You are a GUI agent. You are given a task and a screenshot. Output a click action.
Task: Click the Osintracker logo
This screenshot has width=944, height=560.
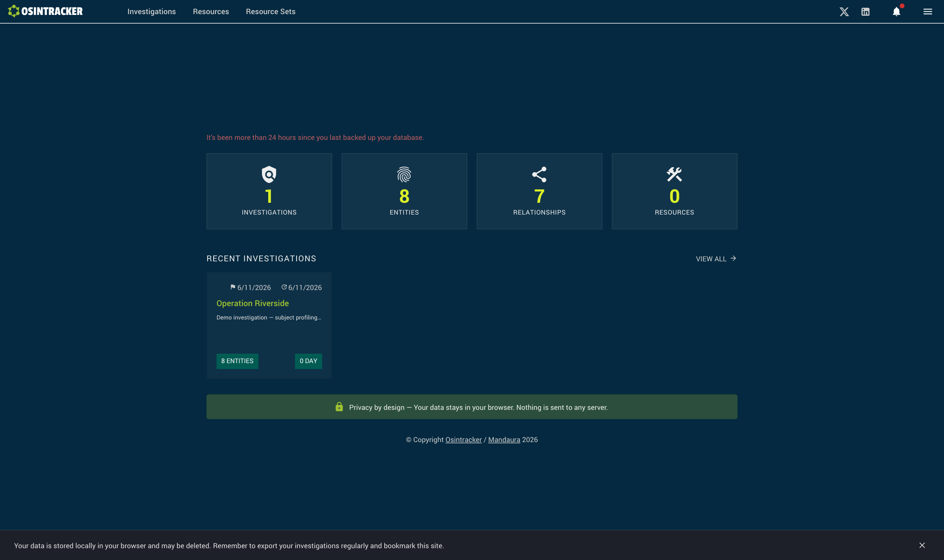(45, 11)
